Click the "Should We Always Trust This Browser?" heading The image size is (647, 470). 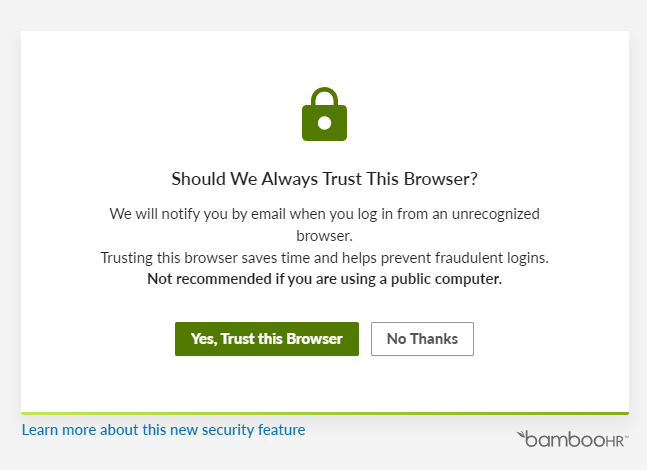[x=324, y=179]
